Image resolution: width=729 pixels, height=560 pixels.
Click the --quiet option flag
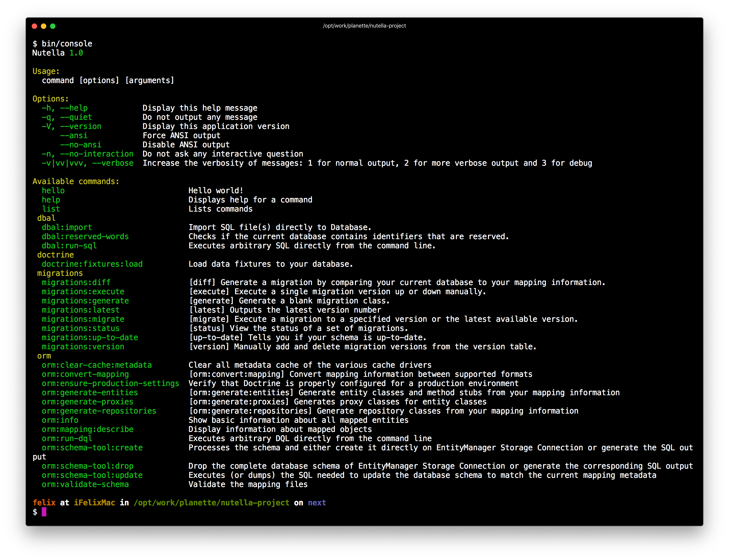pyautogui.click(x=77, y=117)
